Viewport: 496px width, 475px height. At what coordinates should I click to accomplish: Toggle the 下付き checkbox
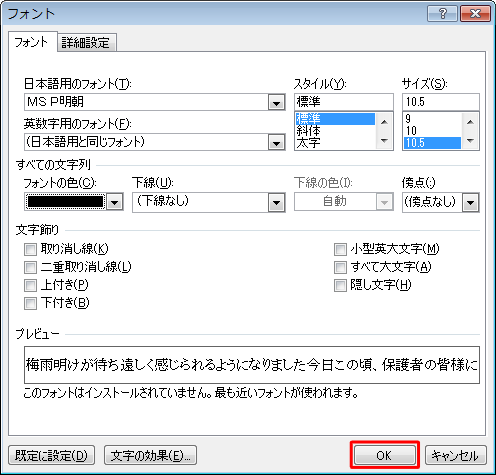click(30, 303)
